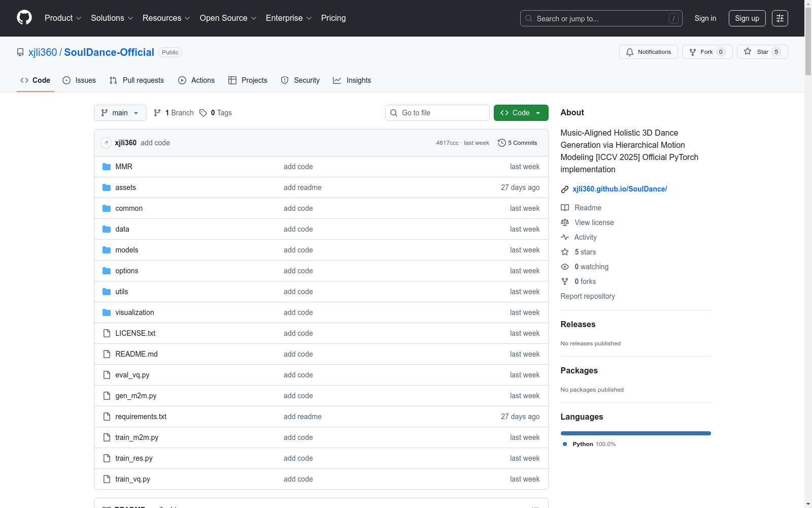The width and height of the screenshot is (812, 508).
Task: Open commit hash 4817ccc
Action: coord(447,143)
